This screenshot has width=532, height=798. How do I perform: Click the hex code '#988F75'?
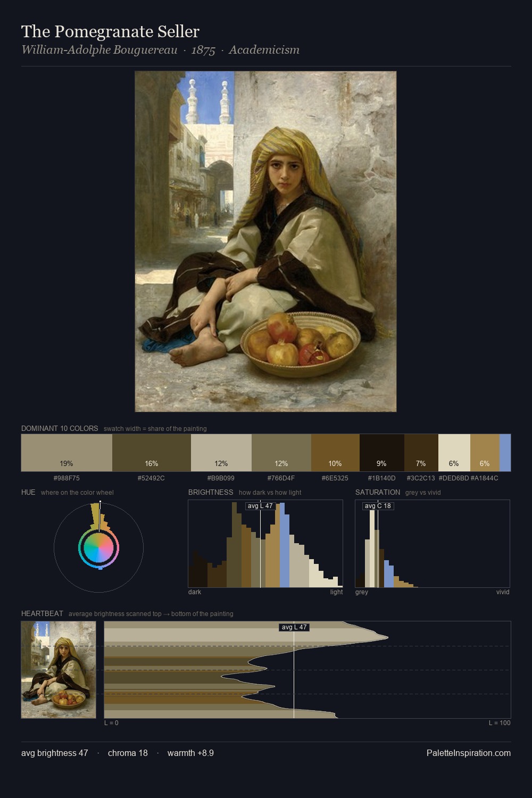(66, 478)
